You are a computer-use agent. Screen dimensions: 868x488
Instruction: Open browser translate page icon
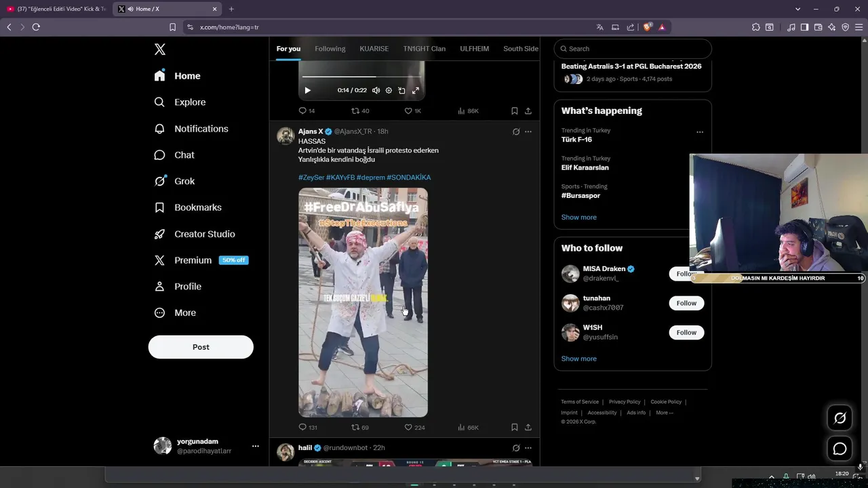(x=599, y=27)
